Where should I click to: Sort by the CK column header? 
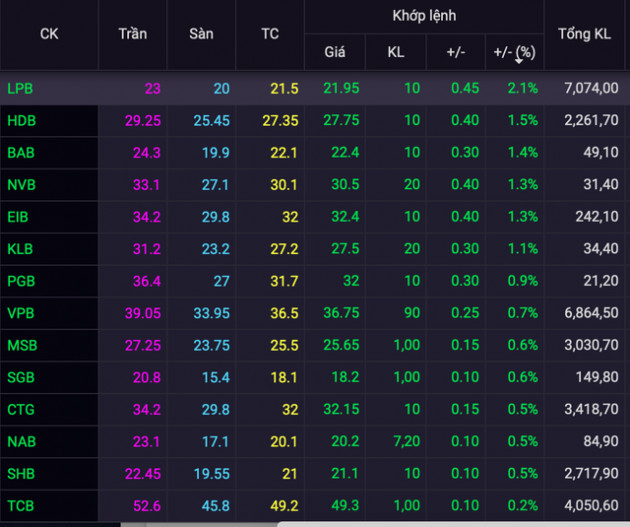pyautogui.click(x=49, y=34)
